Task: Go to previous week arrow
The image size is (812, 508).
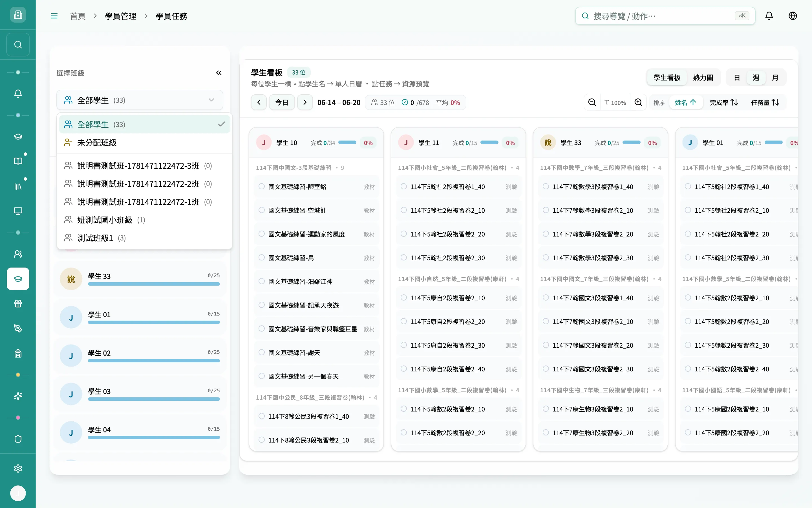Action: pos(259,102)
